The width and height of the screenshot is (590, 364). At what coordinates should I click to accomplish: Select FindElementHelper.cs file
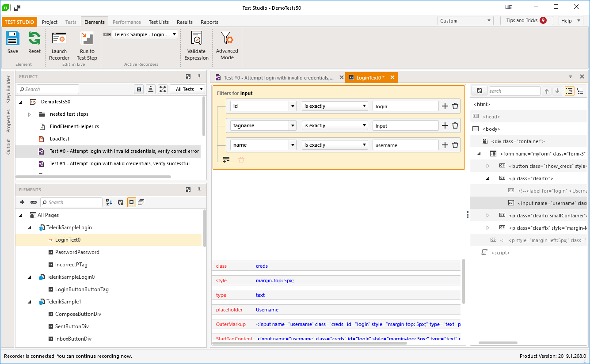point(74,126)
